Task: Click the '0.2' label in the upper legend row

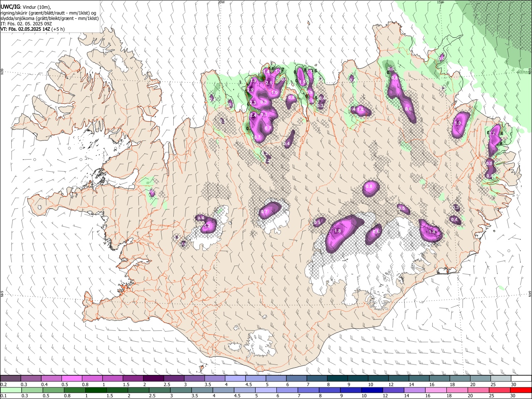Action: tap(4, 384)
